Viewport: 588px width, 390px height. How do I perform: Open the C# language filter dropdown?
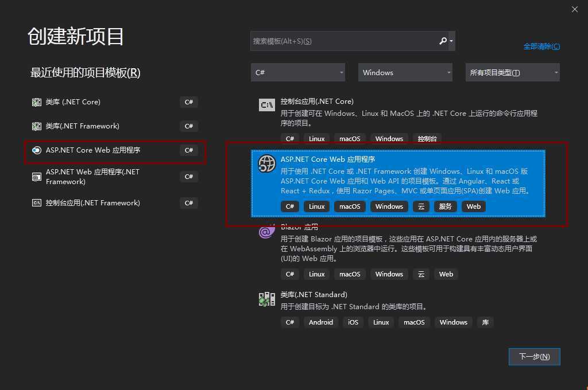pyautogui.click(x=298, y=72)
